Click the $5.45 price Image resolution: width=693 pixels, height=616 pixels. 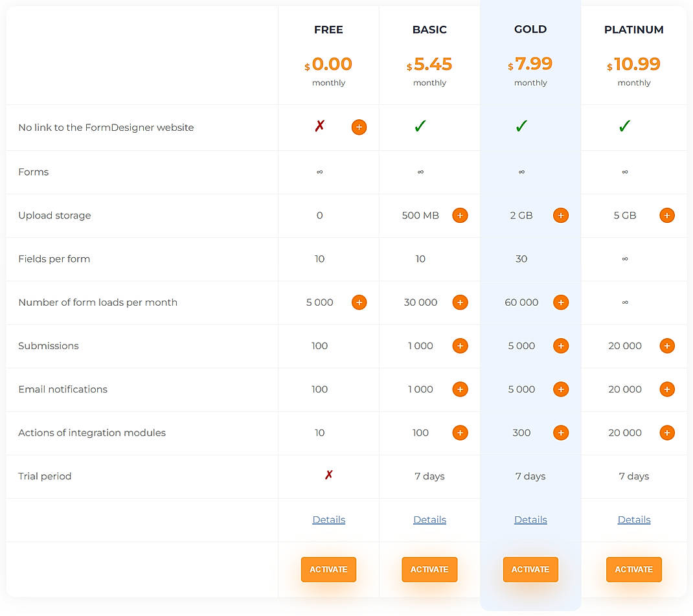point(429,65)
